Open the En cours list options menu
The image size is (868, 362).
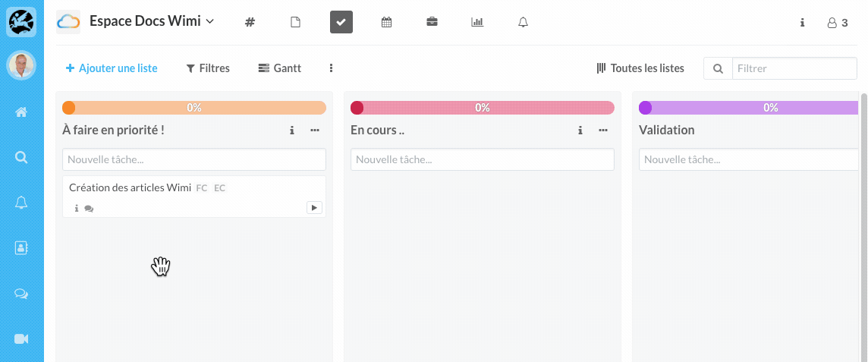point(603,131)
